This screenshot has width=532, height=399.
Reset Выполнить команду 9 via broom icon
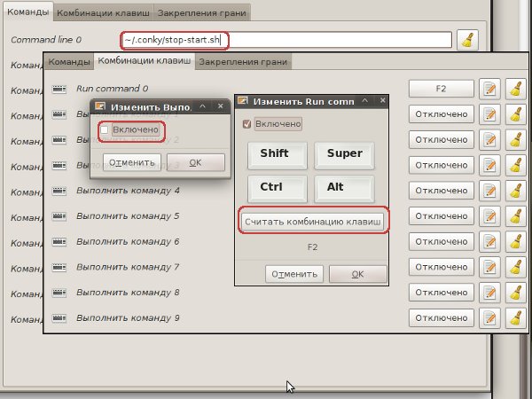pyautogui.click(x=516, y=318)
